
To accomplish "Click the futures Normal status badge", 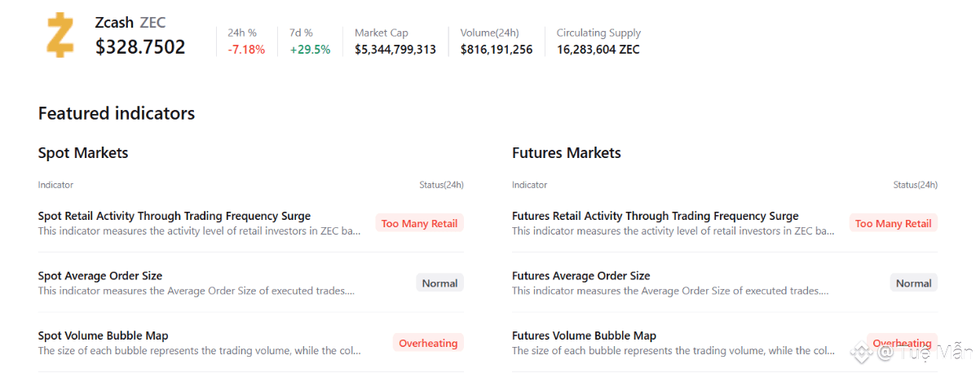I will tap(913, 283).
